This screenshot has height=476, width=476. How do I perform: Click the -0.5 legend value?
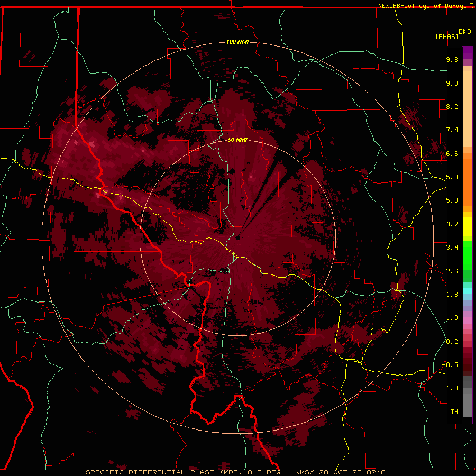(450, 365)
